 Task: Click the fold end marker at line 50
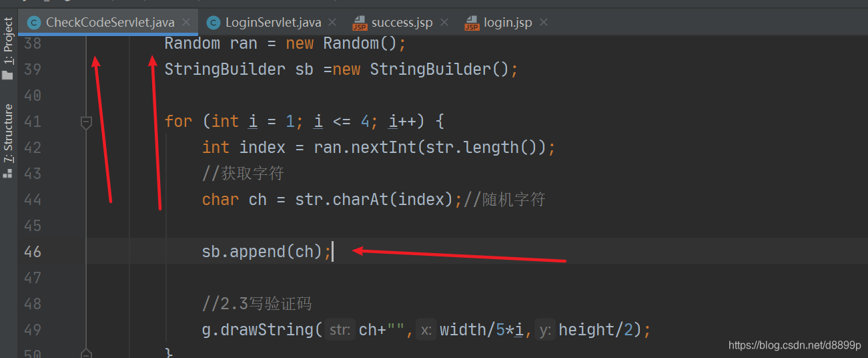(86, 353)
